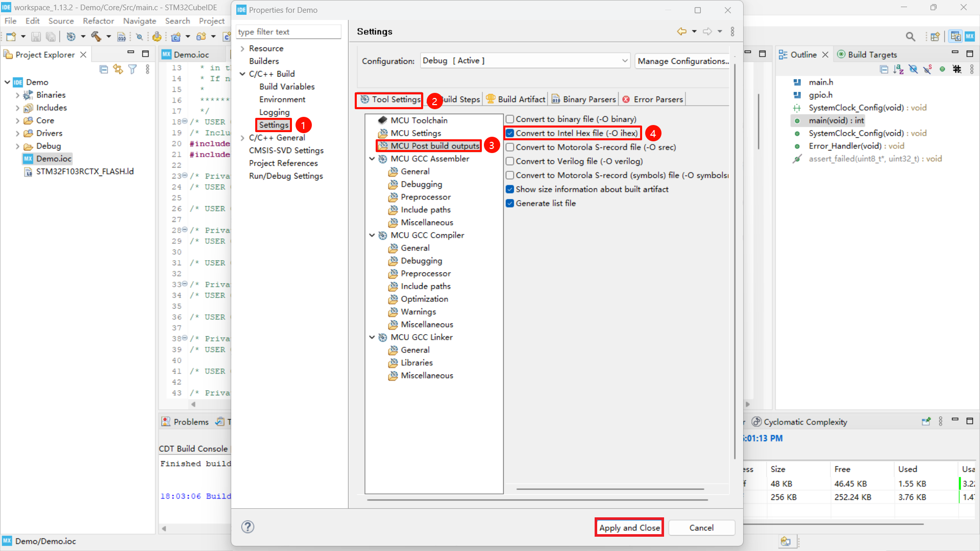This screenshot has height=551, width=980.
Task: Click Cyclomatic Complexity export icon
Action: [926, 421]
